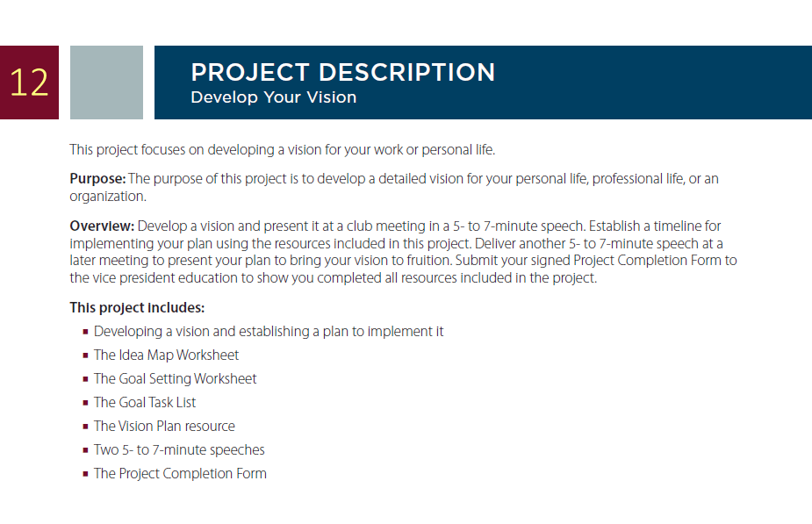Click The Project Completion Form item
This screenshot has width=812, height=524.
point(180,474)
